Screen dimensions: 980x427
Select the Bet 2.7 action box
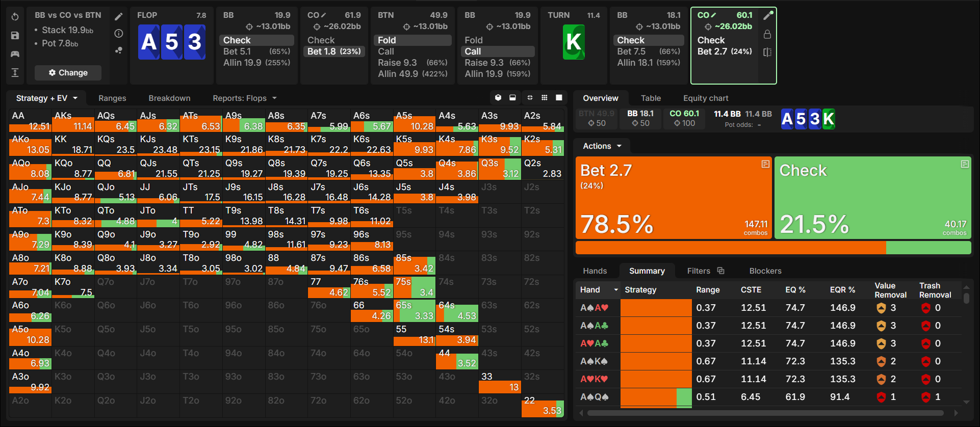[x=674, y=198]
